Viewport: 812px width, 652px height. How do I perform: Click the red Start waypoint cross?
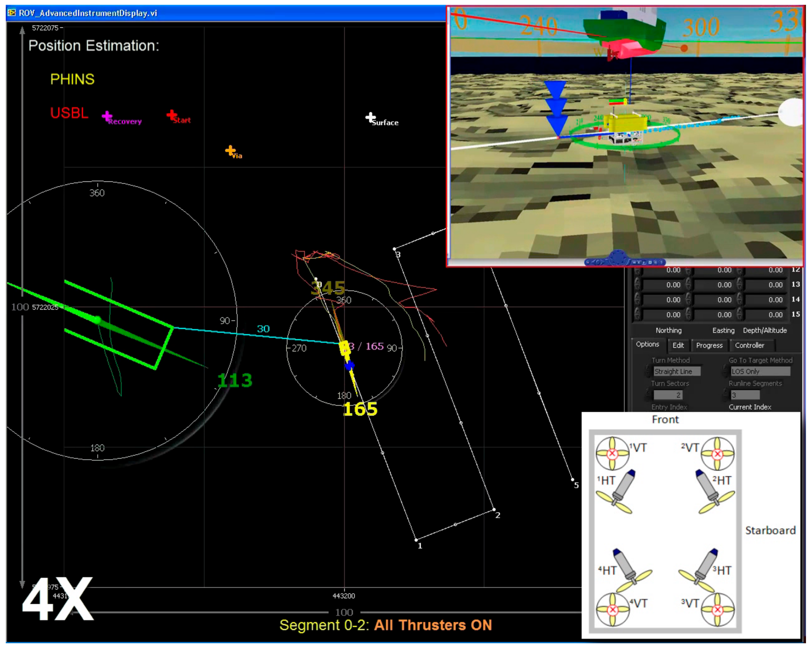pyautogui.click(x=172, y=115)
